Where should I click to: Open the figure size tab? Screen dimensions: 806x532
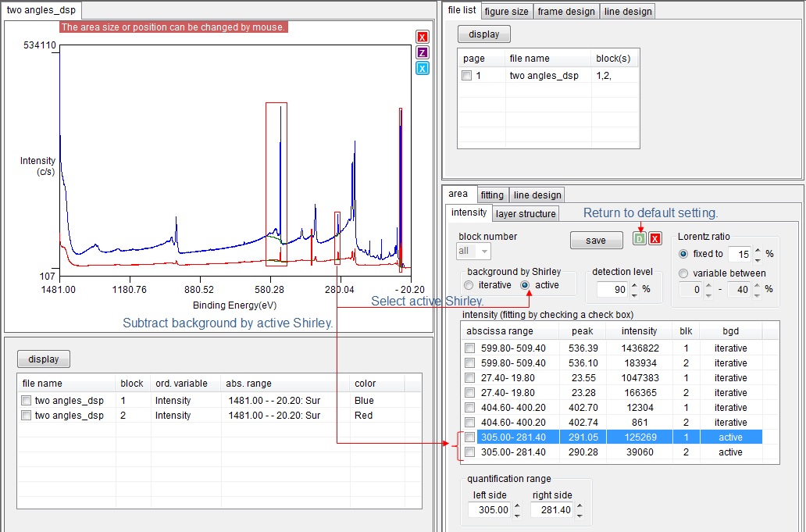coord(506,11)
